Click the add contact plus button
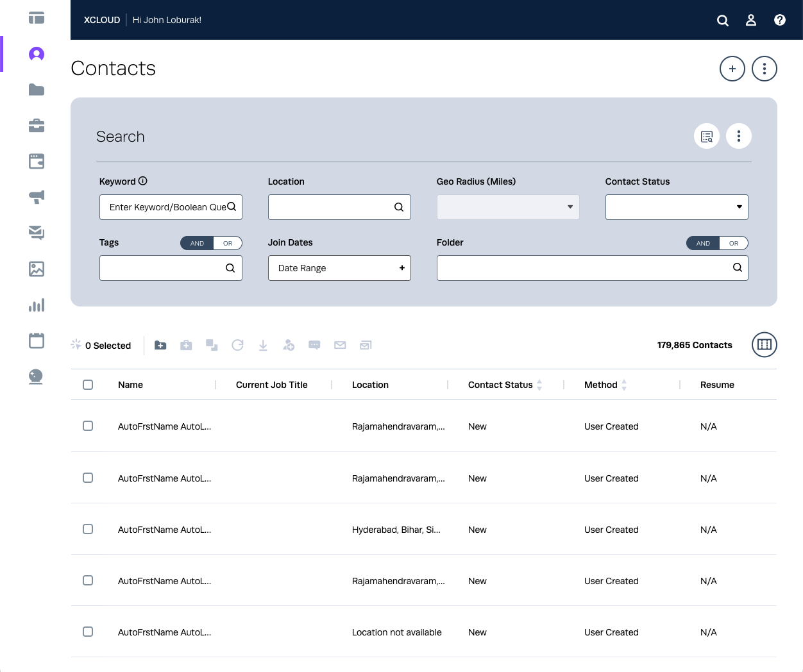803x672 pixels. pyautogui.click(x=732, y=69)
